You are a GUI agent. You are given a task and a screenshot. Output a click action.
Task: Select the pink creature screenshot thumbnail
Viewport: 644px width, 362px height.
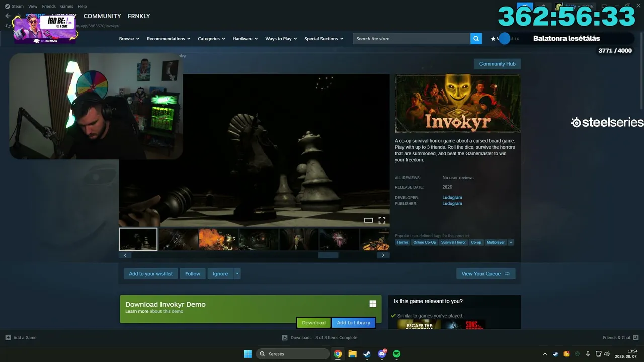(x=339, y=239)
